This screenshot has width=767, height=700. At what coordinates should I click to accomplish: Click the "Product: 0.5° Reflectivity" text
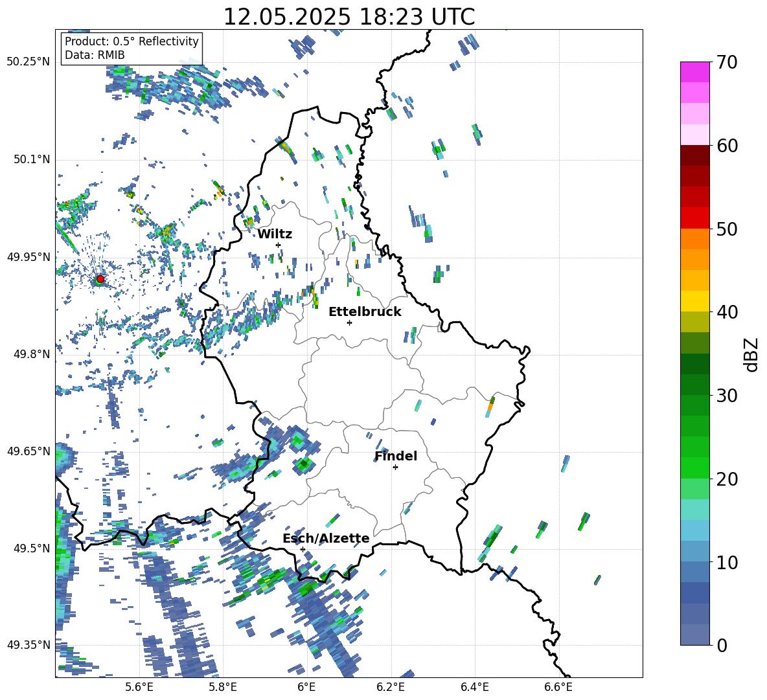pos(132,41)
